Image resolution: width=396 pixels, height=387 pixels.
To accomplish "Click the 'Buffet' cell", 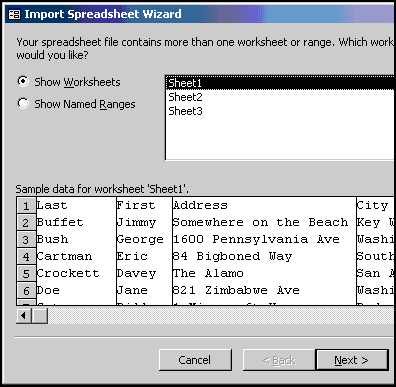I will click(x=76, y=222).
